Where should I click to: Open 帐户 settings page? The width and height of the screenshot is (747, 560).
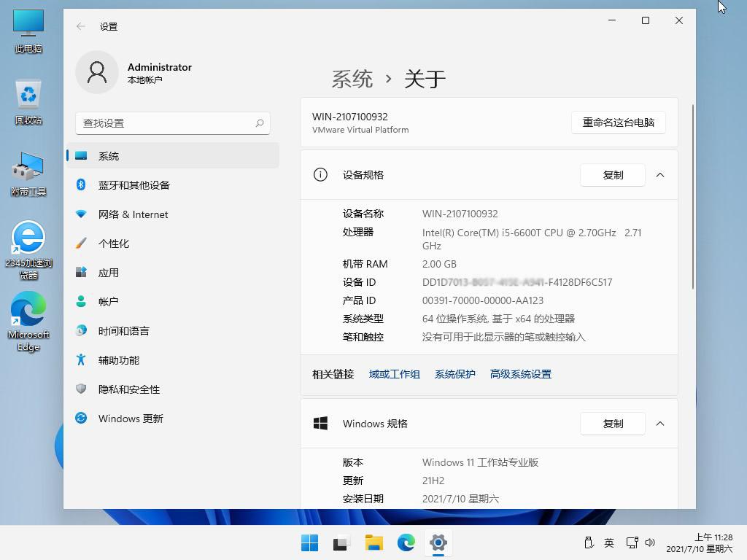[x=172, y=301]
